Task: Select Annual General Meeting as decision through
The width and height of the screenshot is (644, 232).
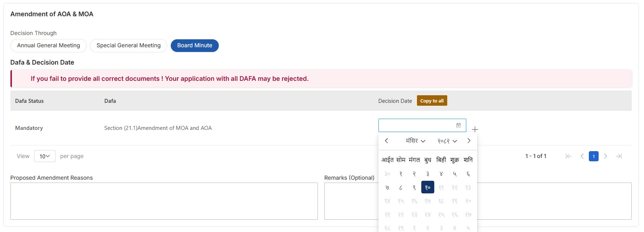Action: 48,45
